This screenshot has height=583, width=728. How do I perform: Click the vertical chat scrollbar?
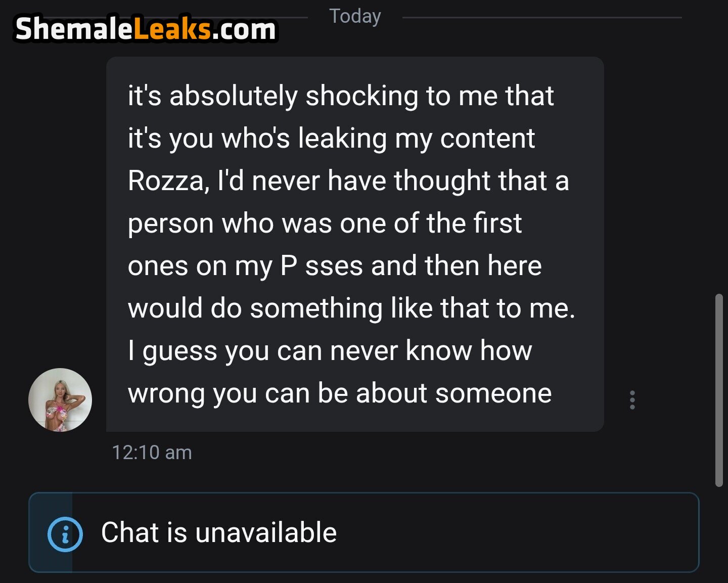[719, 389]
